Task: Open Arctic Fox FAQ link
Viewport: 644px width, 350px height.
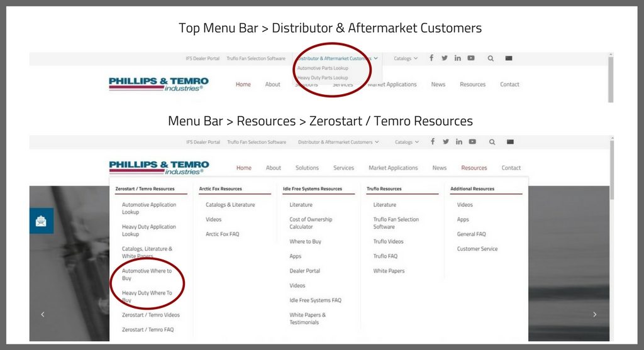Action: point(222,234)
